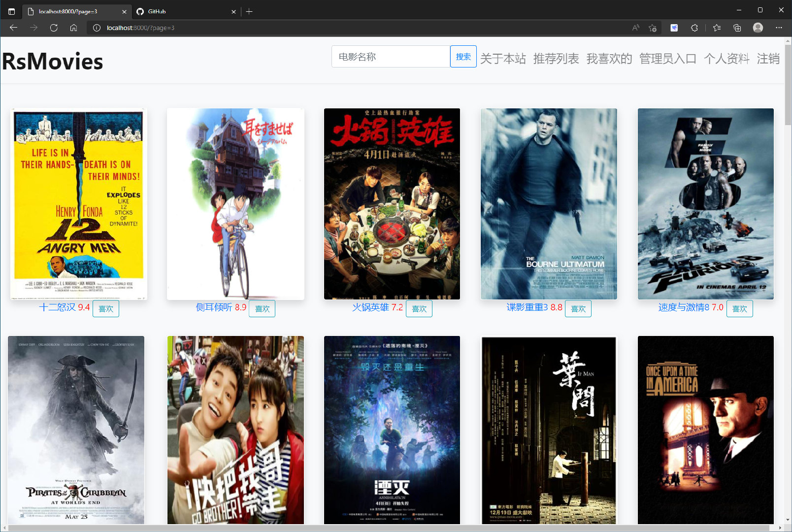Open the 速度与激情8 movie title link
This screenshot has width=792, height=532.
pyautogui.click(x=684, y=307)
